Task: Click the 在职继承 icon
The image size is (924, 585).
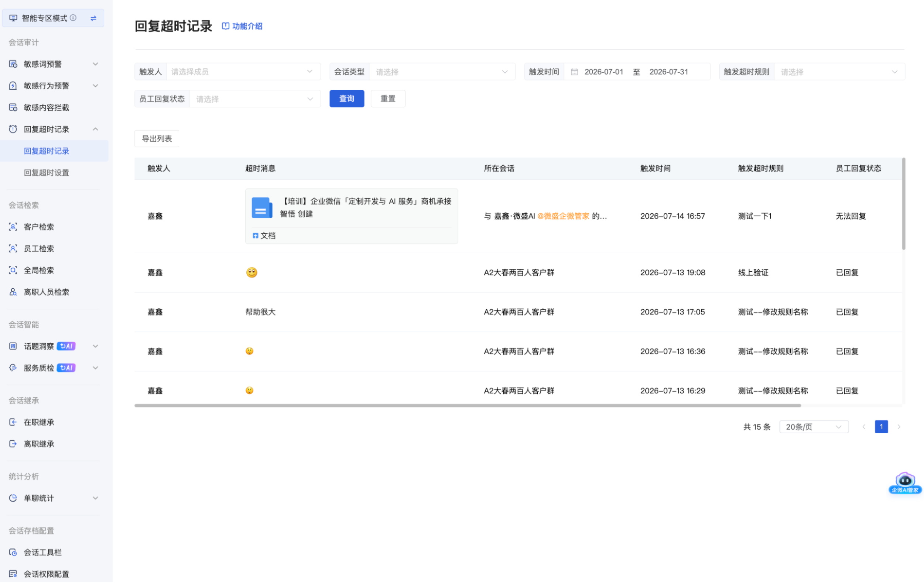Action: (13, 422)
